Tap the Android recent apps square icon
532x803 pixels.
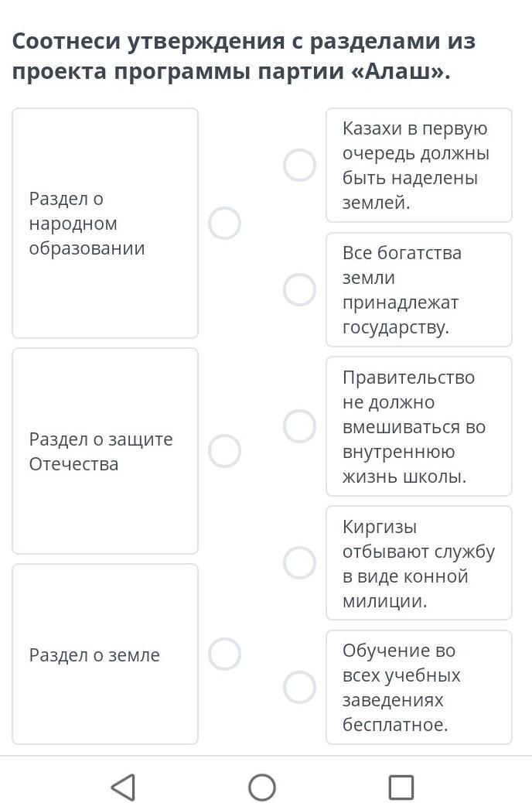point(401,787)
